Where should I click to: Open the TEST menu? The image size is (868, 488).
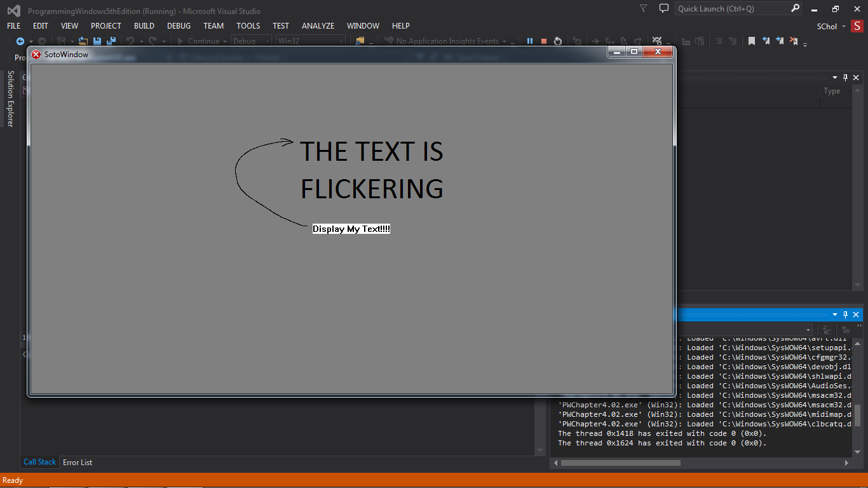(x=281, y=26)
